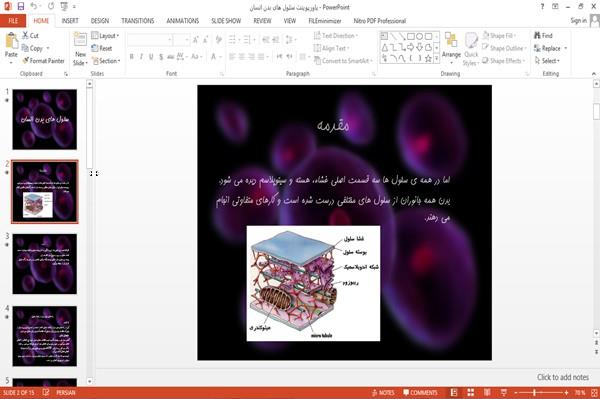Click the Replace icon
Viewport: 600px width, 399px height.
click(x=537, y=48)
